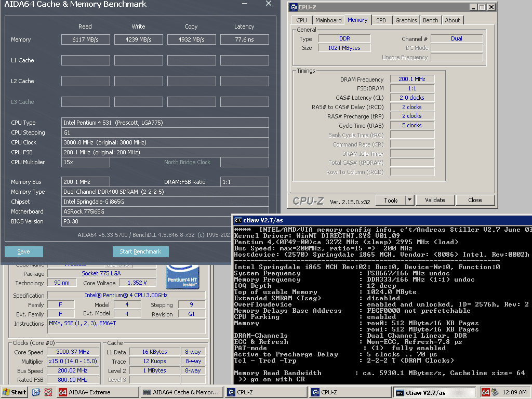Viewport: 532px width, 399px height.
Task: Go to the Bench tab
Action: click(430, 20)
